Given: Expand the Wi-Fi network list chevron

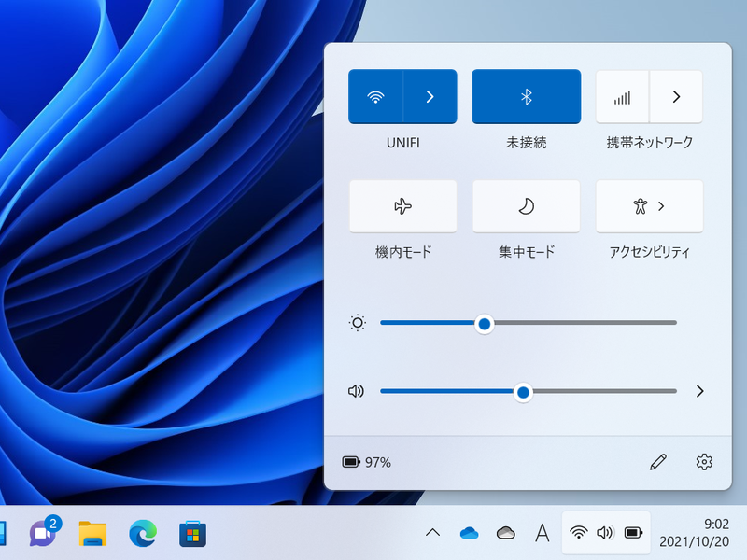Looking at the screenshot, I should [x=430, y=96].
